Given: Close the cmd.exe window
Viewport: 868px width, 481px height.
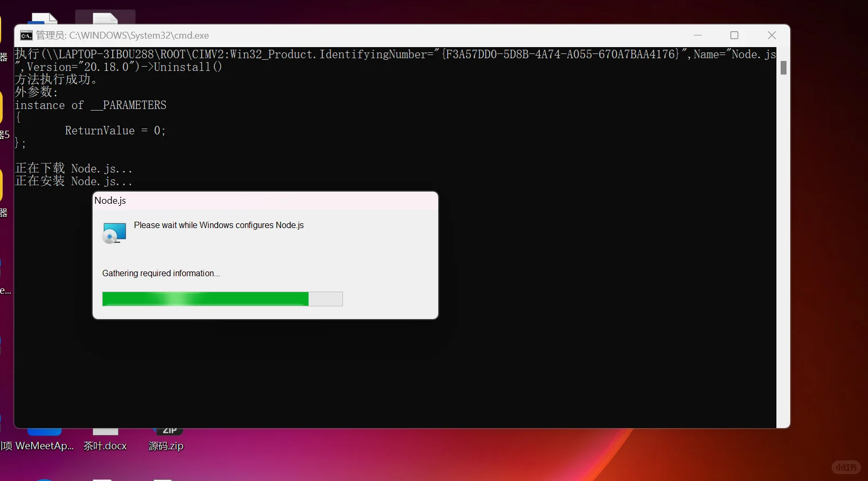Looking at the screenshot, I should pyautogui.click(x=772, y=35).
